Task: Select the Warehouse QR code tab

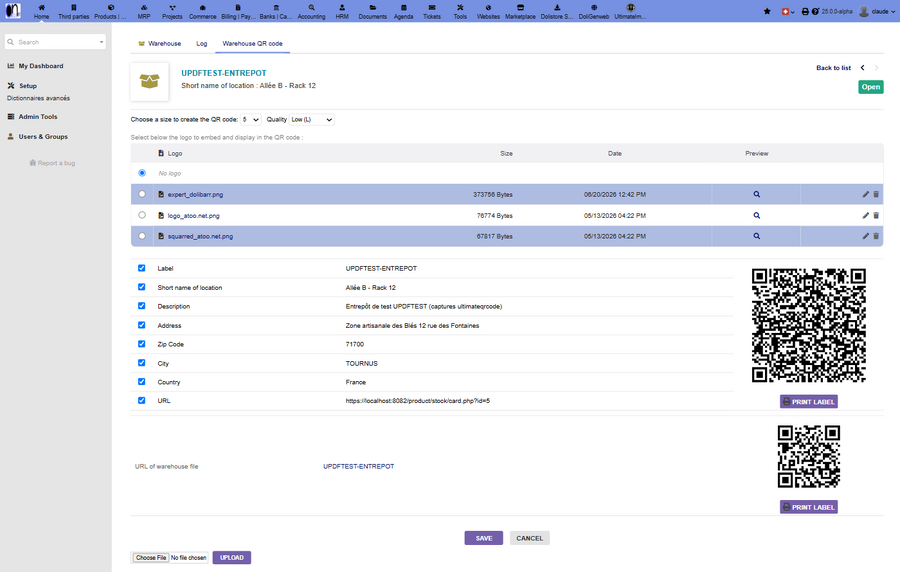Action: pos(253,44)
